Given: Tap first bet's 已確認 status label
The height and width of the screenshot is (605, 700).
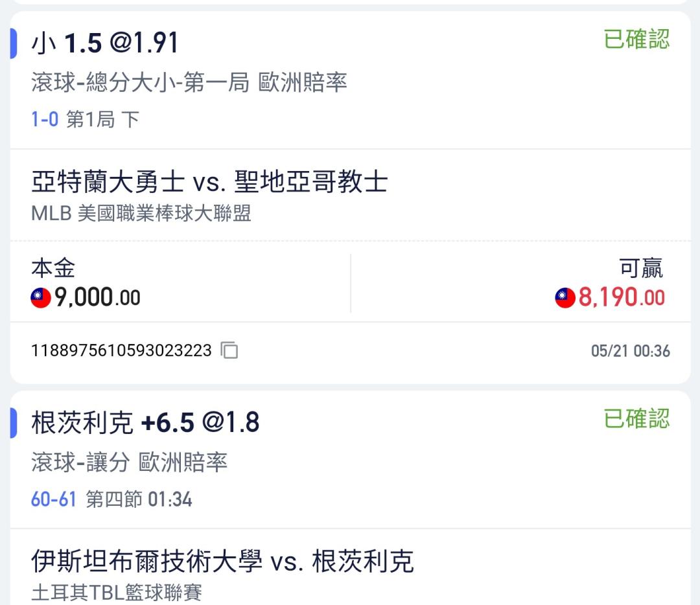Looking at the screenshot, I should (x=636, y=40).
